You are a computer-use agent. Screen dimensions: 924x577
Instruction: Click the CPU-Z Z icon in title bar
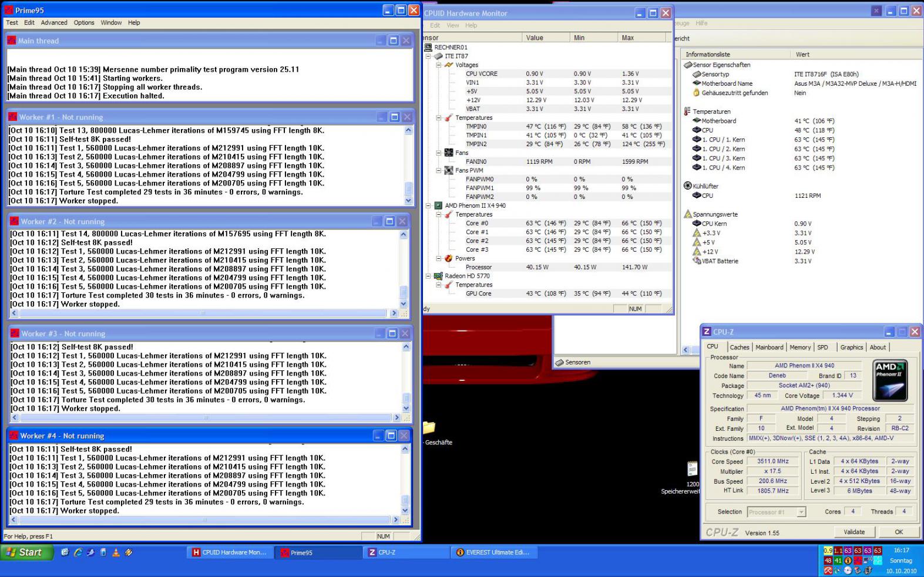click(707, 332)
